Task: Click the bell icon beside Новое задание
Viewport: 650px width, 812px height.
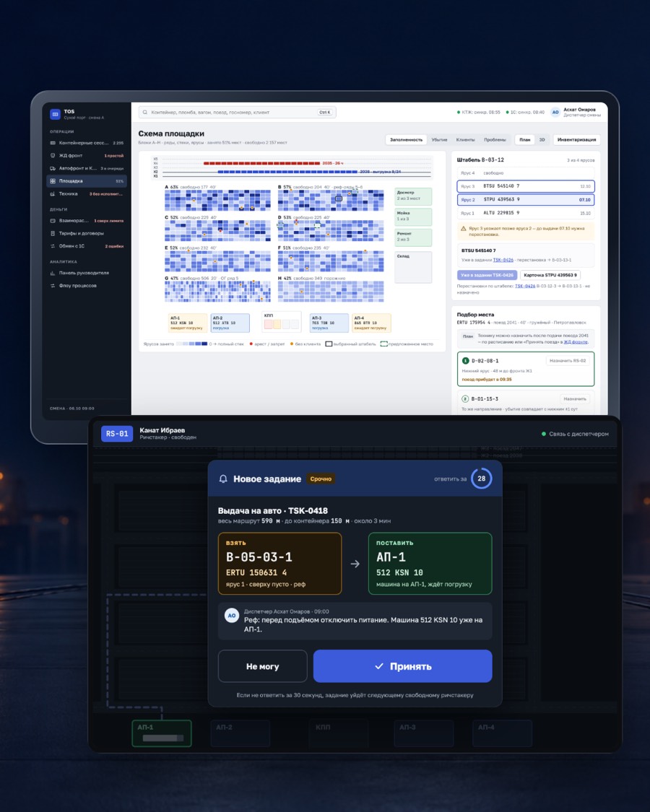Action: tap(223, 479)
